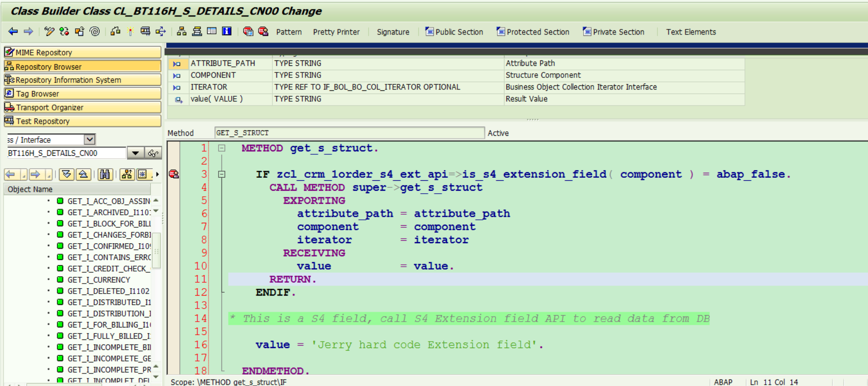Select the GET_I_CREDIT_CHECK method in tree
This screenshot has width=868, height=386.
click(108, 268)
